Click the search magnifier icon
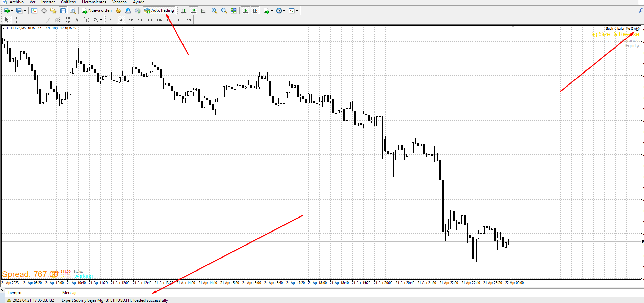The height and width of the screenshot is (303, 644). [641, 11]
